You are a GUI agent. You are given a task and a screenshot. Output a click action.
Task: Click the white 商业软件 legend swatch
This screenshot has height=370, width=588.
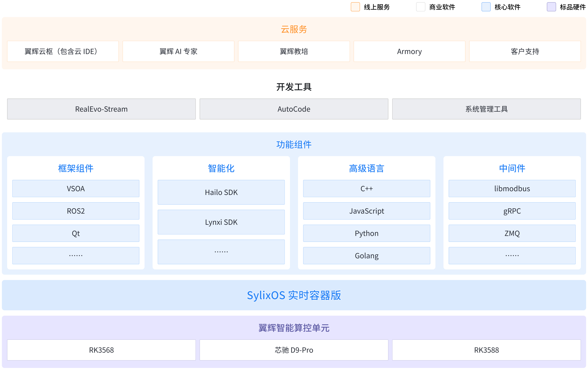click(421, 7)
